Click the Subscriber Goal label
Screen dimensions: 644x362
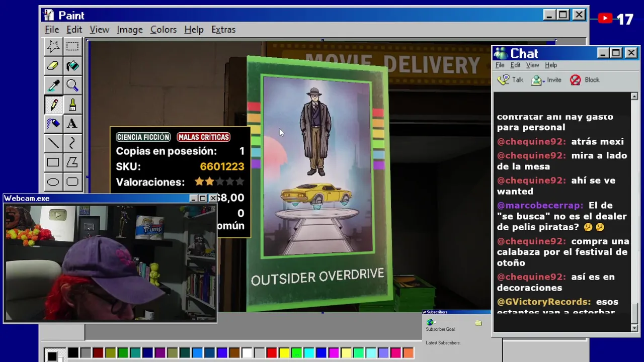440,329
